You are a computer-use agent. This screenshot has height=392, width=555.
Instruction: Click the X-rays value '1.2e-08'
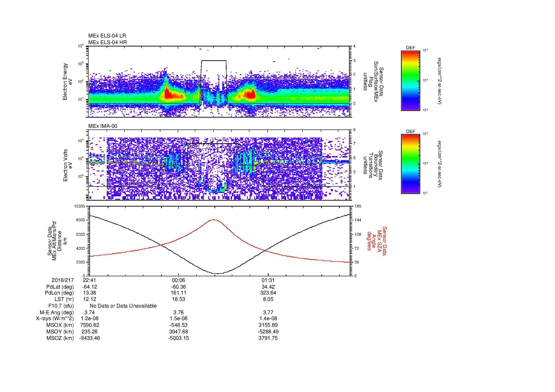[90, 318]
